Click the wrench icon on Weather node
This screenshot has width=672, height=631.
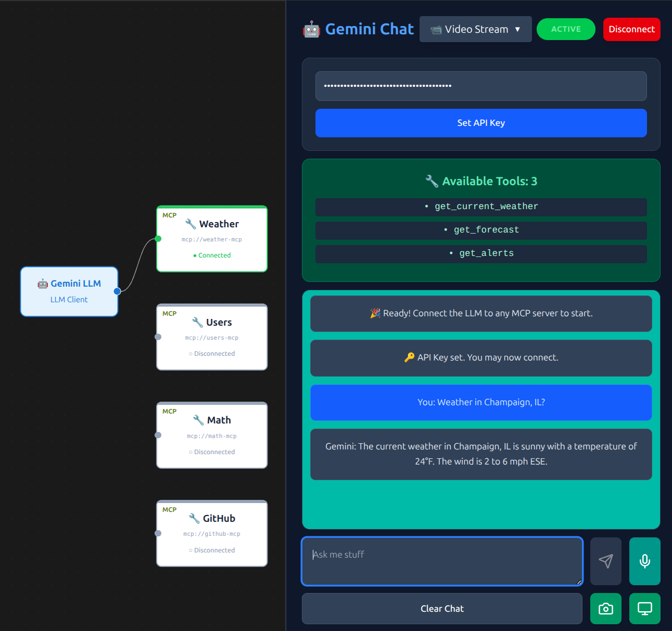click(x=191, y=224)
